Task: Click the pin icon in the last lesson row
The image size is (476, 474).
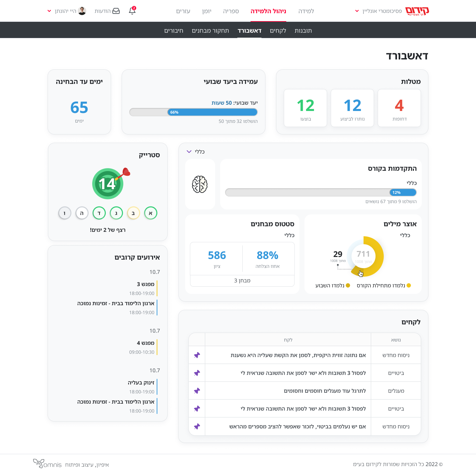Action: [197, 426]
